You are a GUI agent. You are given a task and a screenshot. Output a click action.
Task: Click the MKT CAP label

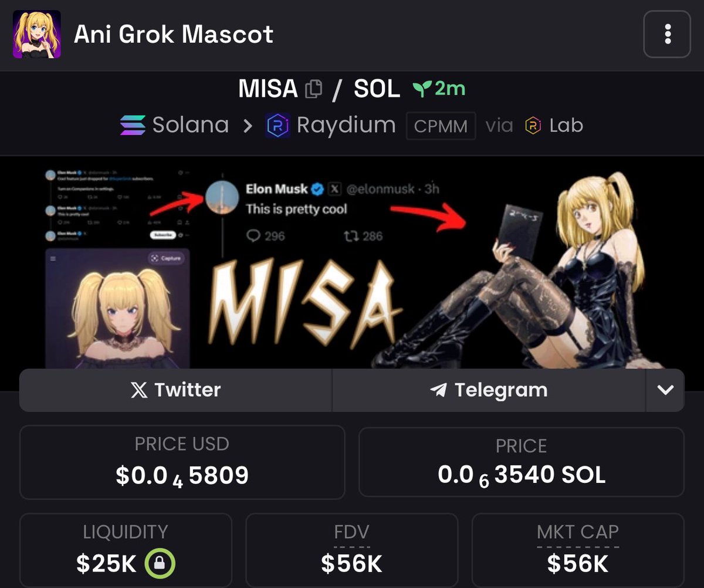[x=578, y=532]
